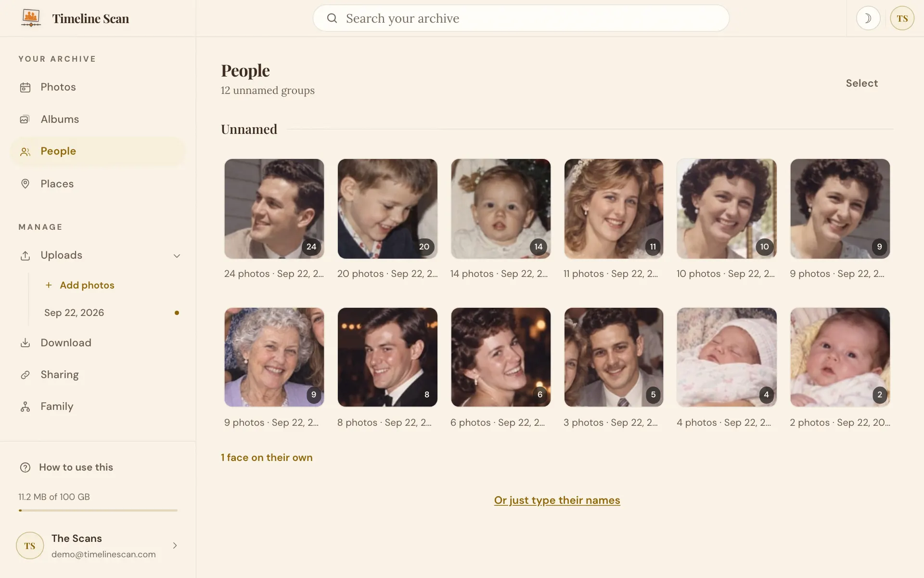Open the 24 photos face group

(274, 209)
